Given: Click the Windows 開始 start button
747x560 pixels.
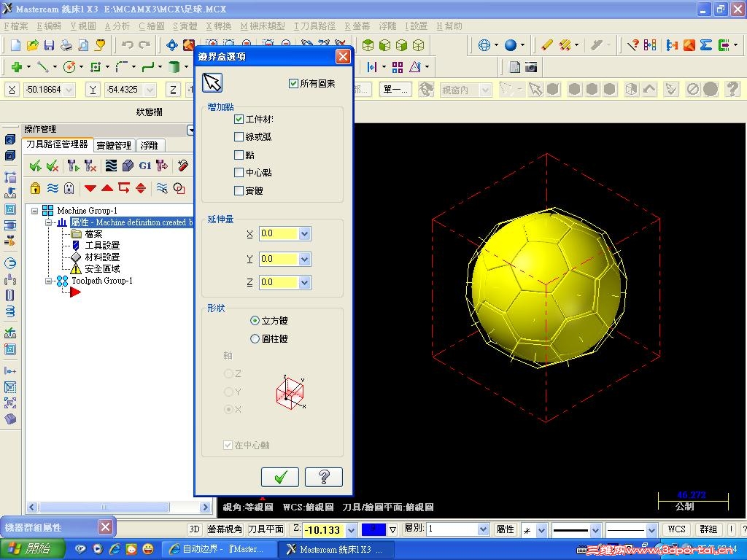Looking at the screenshot, I should click(32, 549).
